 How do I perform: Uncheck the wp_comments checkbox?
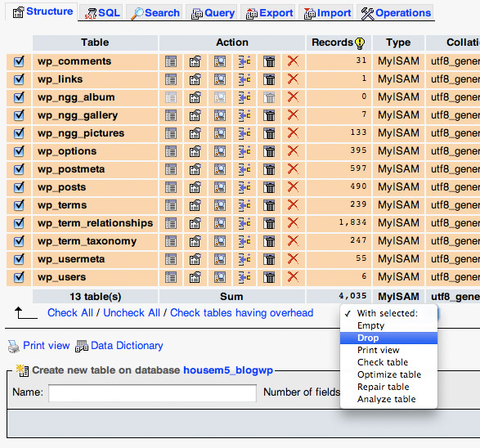[19, 61]
